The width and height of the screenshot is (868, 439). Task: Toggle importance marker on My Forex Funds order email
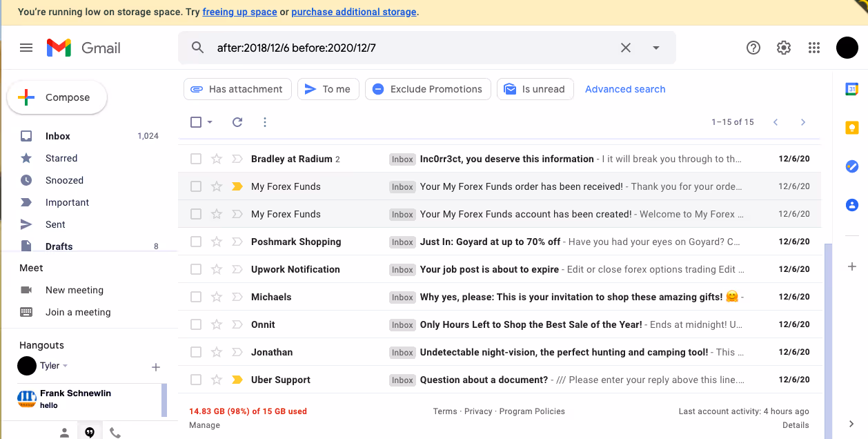(237, 186)
